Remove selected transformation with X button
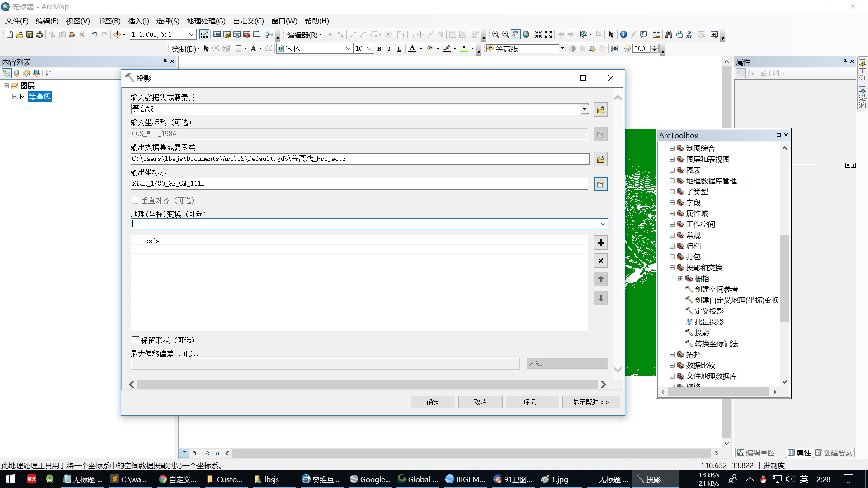 coord(600,261)
